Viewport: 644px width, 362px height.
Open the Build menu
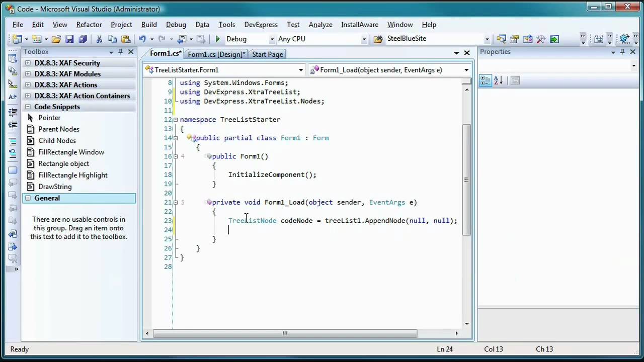149,25
